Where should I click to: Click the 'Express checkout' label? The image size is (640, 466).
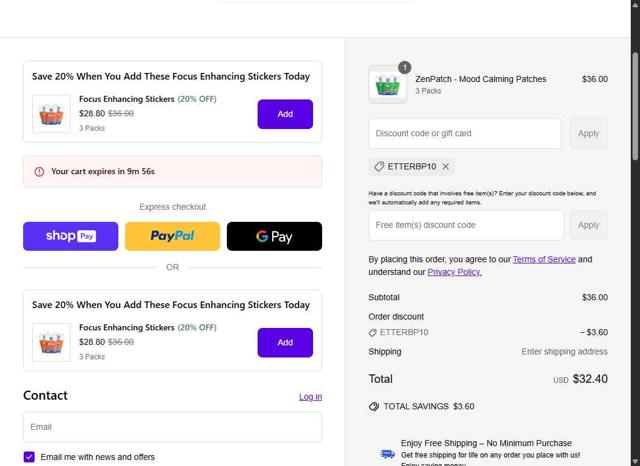coord(173,207)
